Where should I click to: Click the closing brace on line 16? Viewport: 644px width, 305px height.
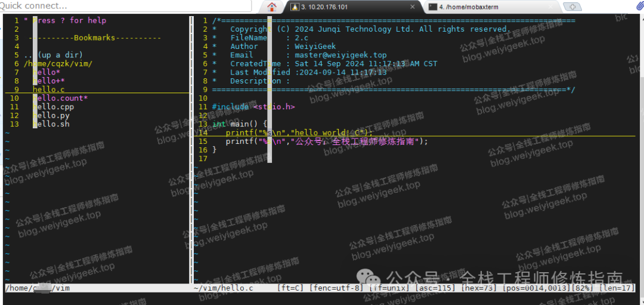[214, 150]
